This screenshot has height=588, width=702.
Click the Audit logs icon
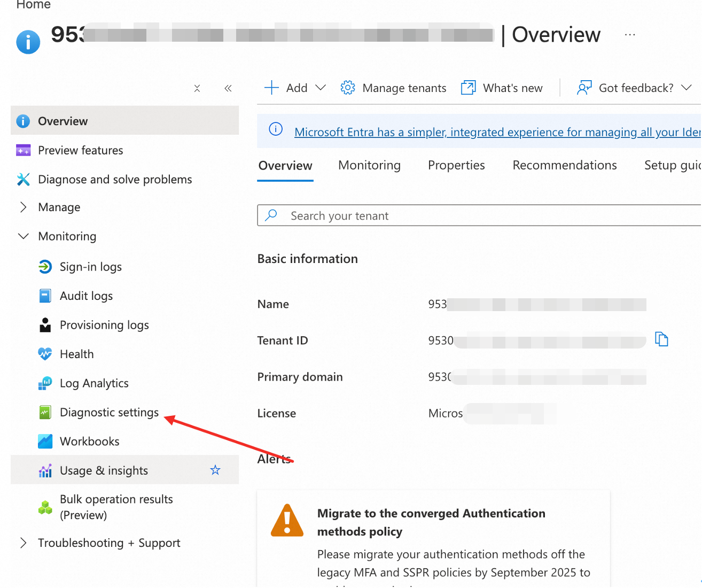(x=45, y=296)
